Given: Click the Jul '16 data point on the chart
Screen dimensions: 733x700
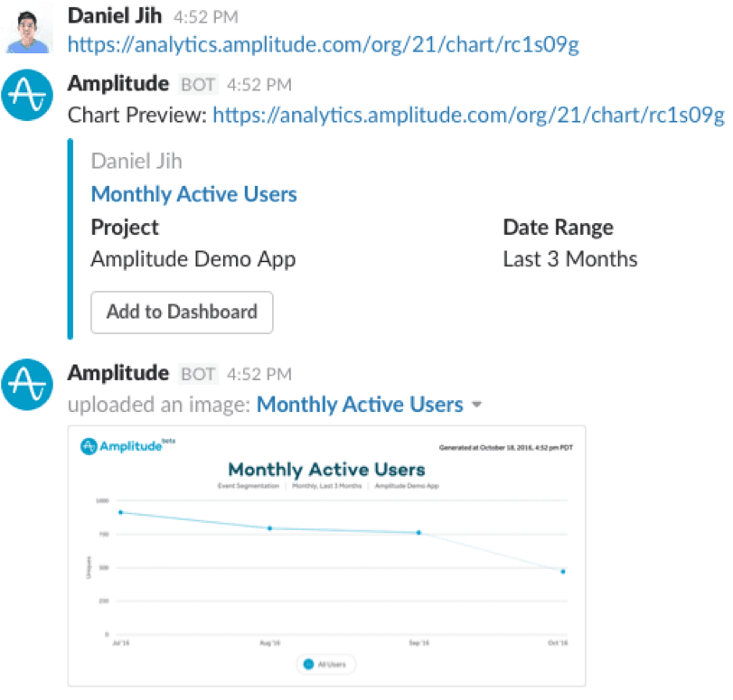Looking at the screenshot, I should tap(120, 512).
